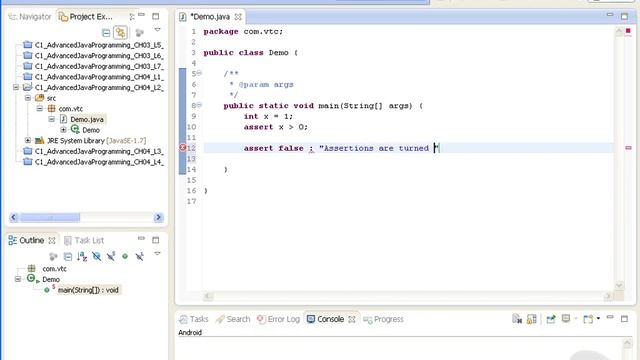640x360 pixels.
Task: Toggle Link with Editor in Project Explorer
Action: tap(120, 32)
